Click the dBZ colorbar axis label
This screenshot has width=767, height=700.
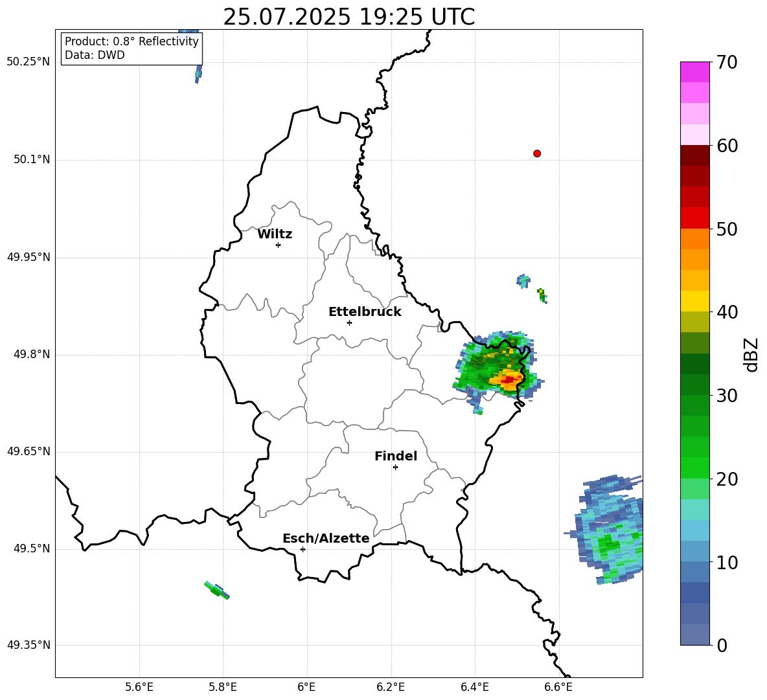point(752,354)
